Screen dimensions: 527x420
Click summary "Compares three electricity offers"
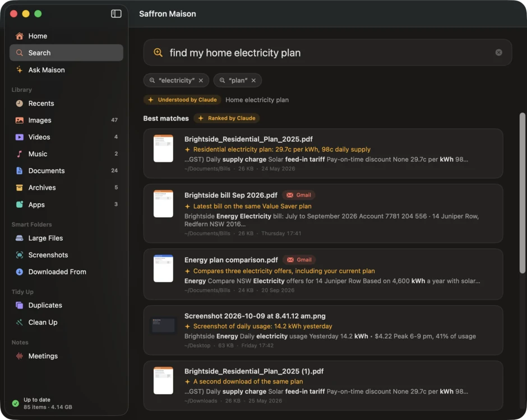click(284, 271)
